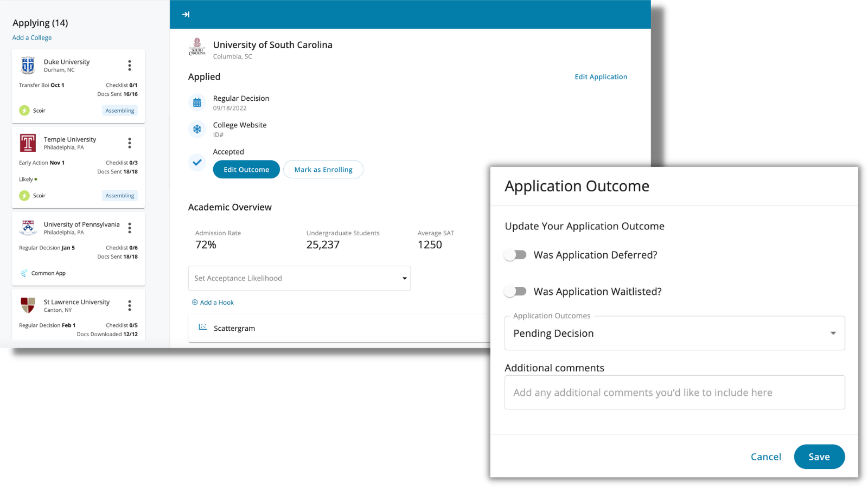Click Assembling badge on Temple University card
The image size is (868, 488).
[x=120, y=196]
